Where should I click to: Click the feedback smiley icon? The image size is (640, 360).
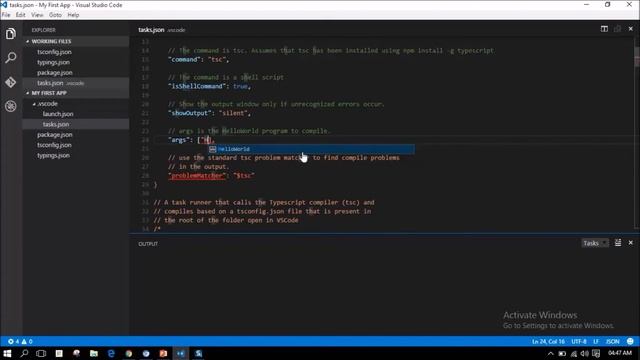[x=630, y=341]
